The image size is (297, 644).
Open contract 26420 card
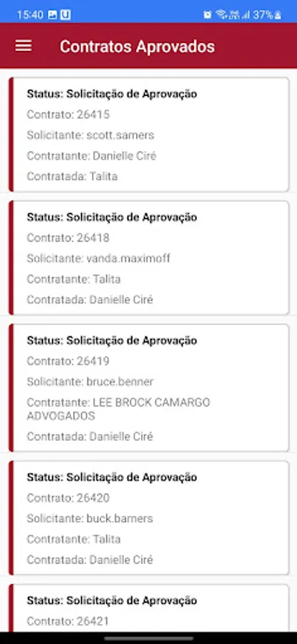149,517
